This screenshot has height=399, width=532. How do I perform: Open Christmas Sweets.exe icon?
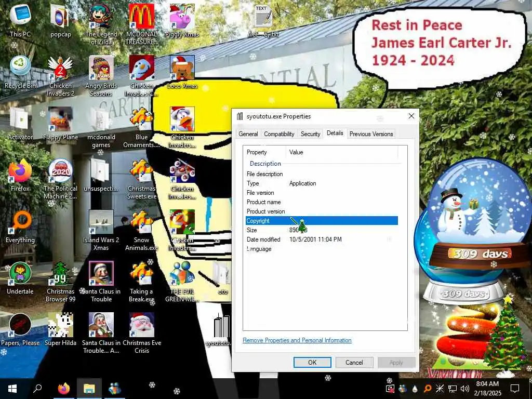click(x=141, y=179)
